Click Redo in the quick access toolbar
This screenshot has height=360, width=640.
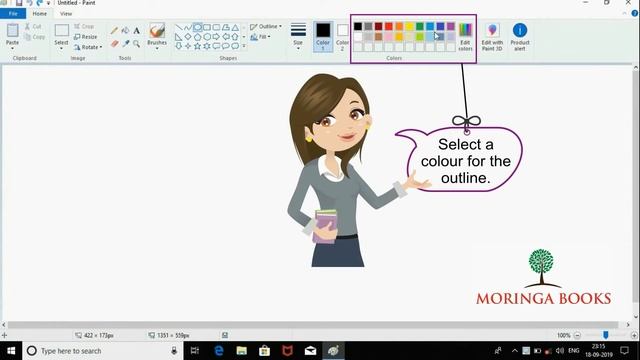point(40,3)
